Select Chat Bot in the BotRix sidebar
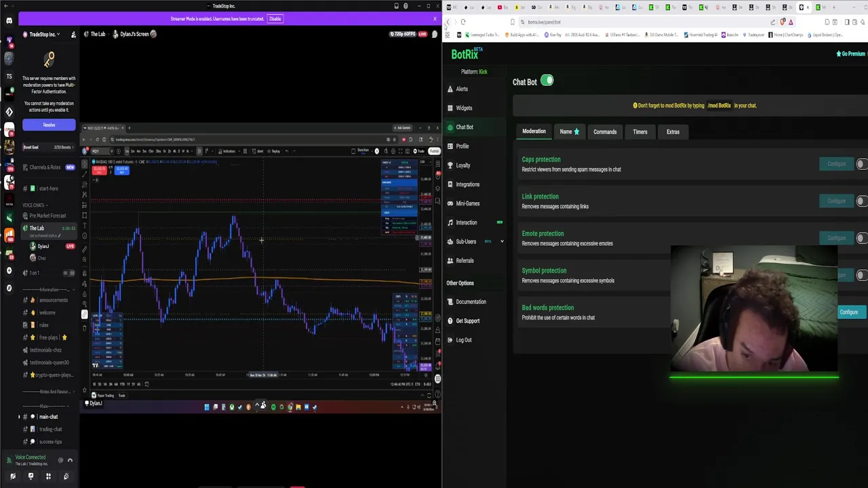 click(x=465, y=127)
